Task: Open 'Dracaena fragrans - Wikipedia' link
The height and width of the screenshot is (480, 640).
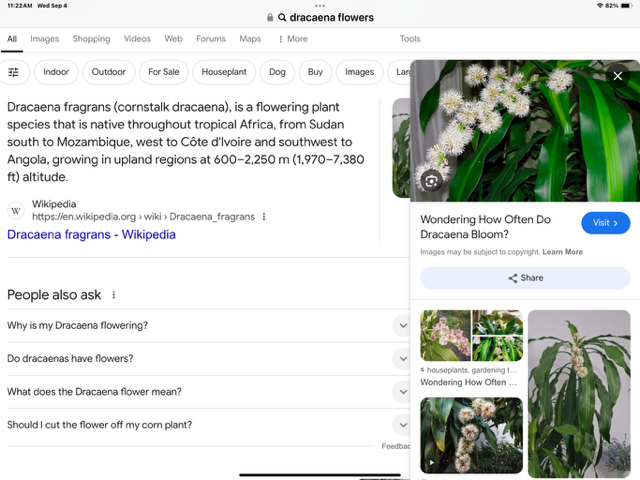Action: (91, 235)
